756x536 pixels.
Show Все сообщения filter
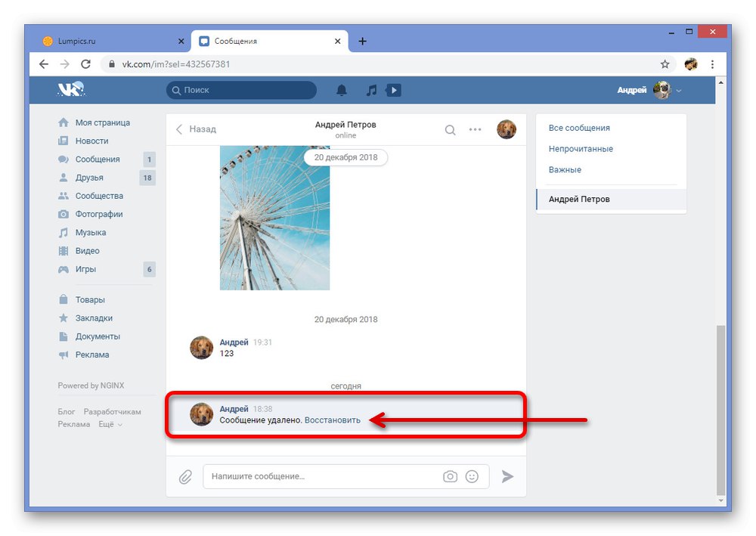(579, 128)
